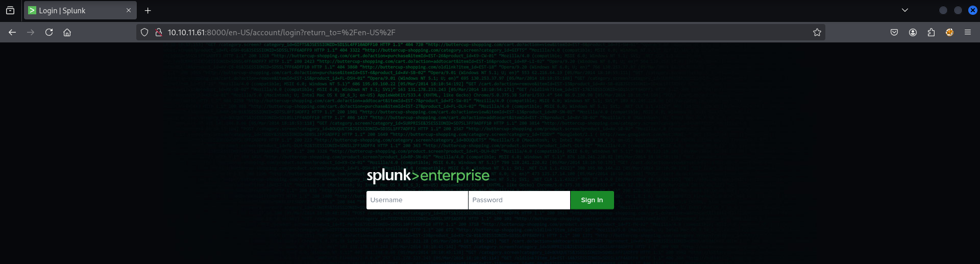Open the Firefox account menu

(913, 32)
